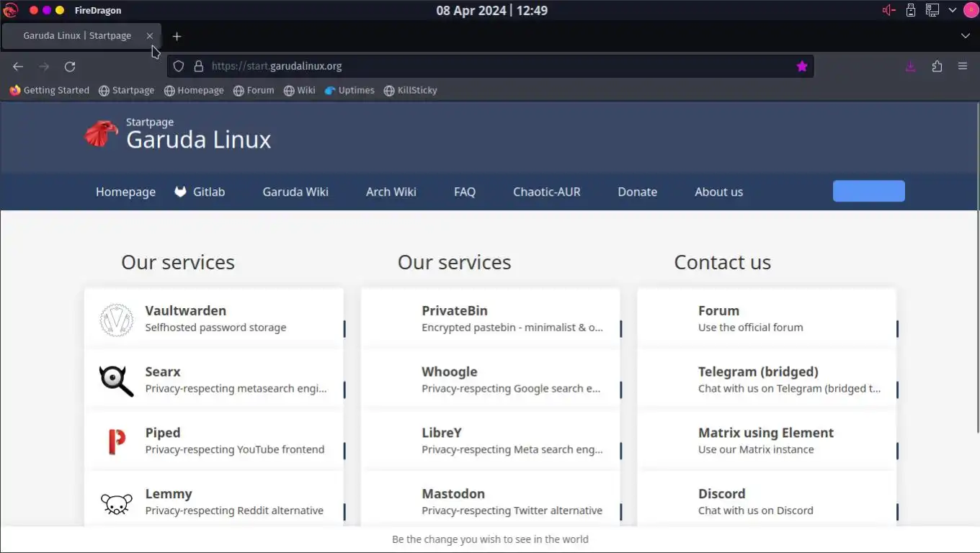The height and width of the screenshot is (553, 980).
Task: Open Homepage in the site navigation bar
Action: point(125,192)
